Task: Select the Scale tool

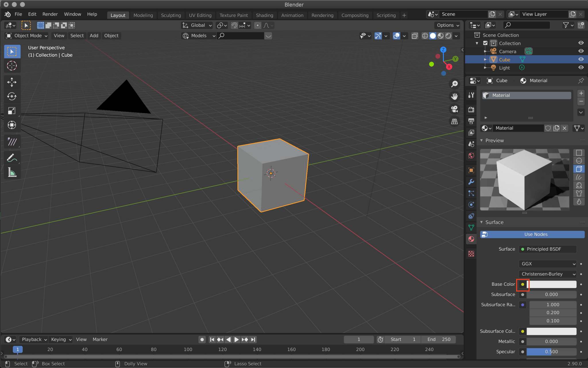Action: coord(12,111)
